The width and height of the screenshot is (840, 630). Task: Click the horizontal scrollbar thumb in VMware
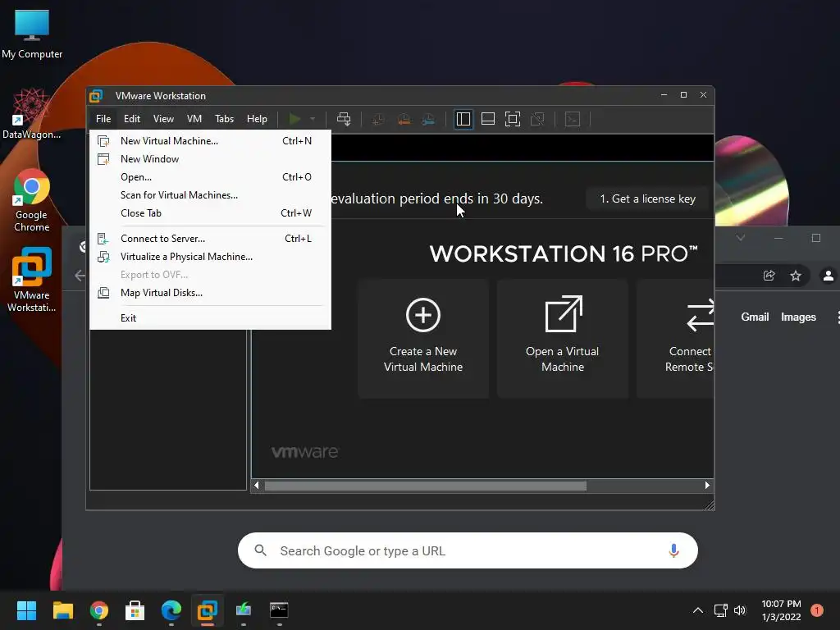426,486
